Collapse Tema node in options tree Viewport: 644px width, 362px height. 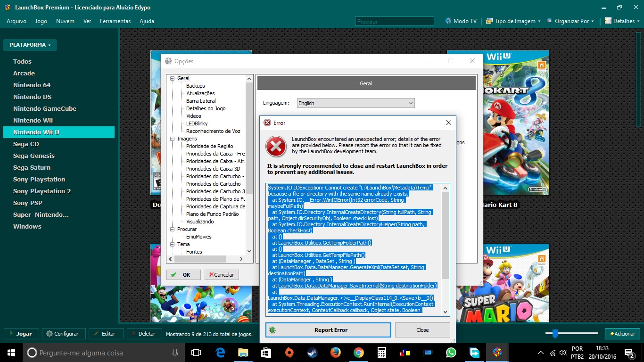click(x=172, y=244)
